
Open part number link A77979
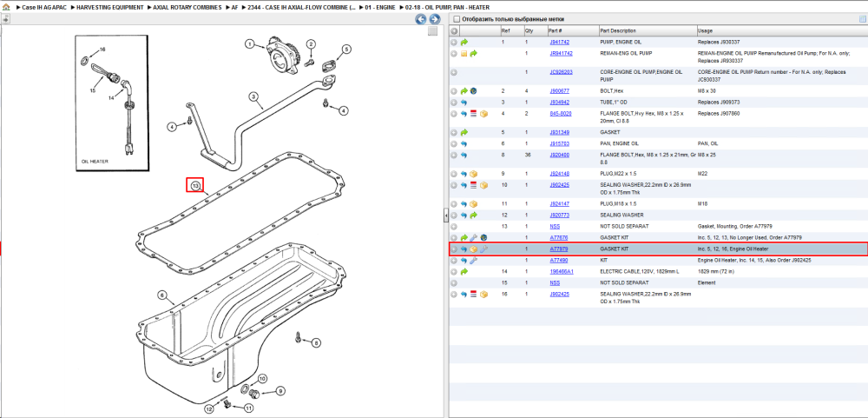(558, 249)
